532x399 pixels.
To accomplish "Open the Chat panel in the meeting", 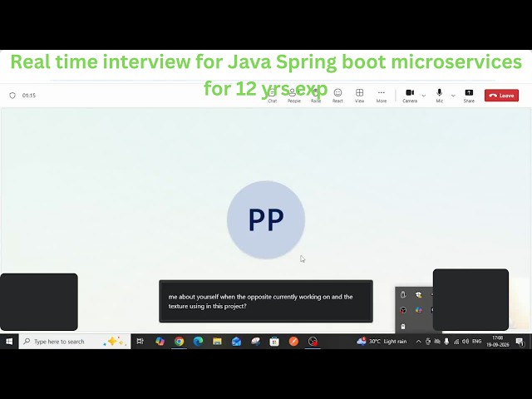I will (x=273, y=96).
